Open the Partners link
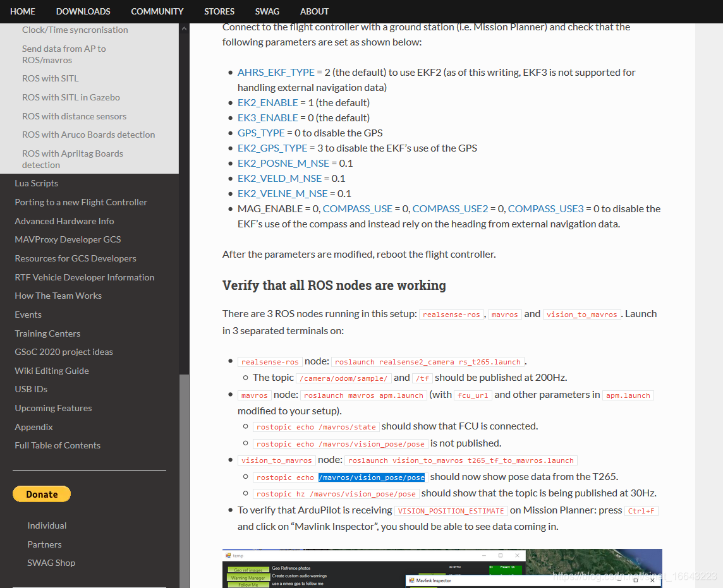723x588 pixels. [x=44, y=544]
